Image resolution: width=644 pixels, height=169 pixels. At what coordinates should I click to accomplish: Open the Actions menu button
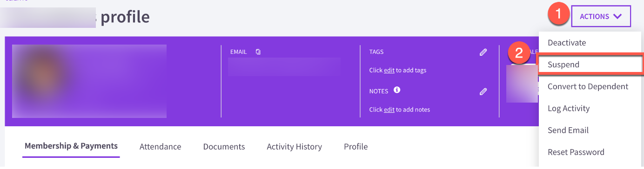pos(601,16)
